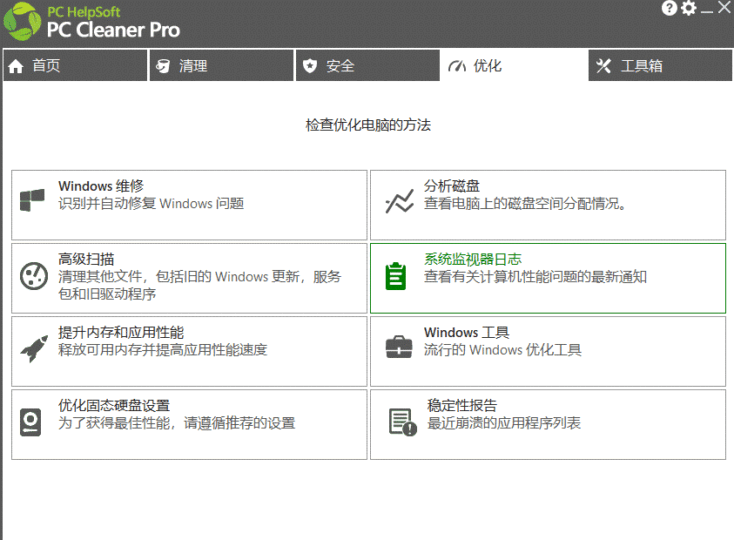This screenshot has width=734, height=540.
Task: Switch to the 安全 tab
Action: [x=368, y=66]
